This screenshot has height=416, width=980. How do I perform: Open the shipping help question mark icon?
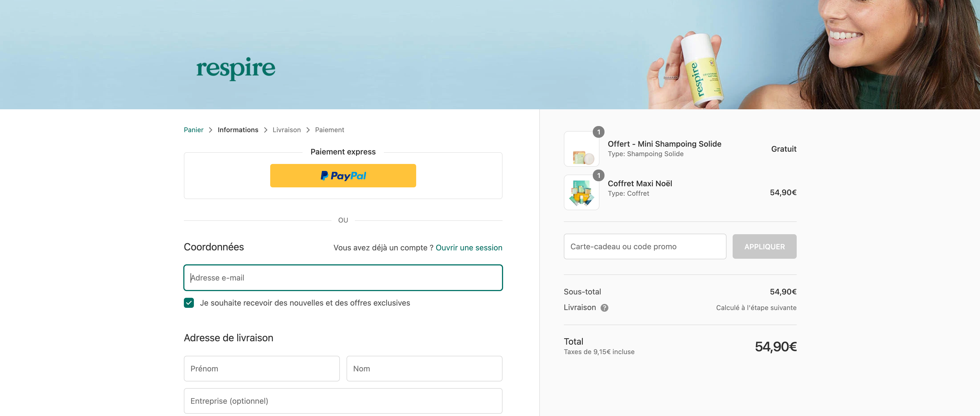(x=604, y=308)
